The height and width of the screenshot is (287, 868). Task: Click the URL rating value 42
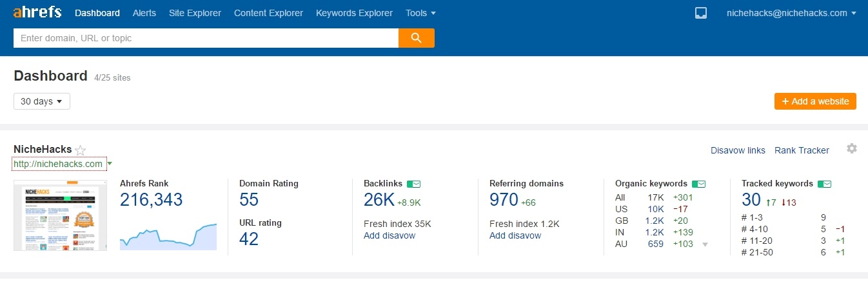[x=249, y=239]
